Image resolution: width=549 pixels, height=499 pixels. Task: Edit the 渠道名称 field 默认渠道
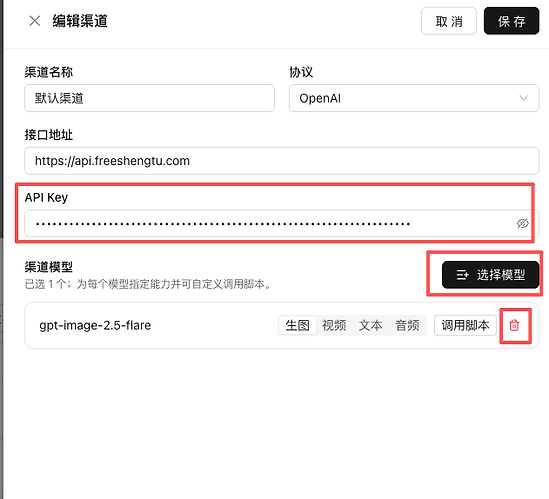click(x=150, y=98)
